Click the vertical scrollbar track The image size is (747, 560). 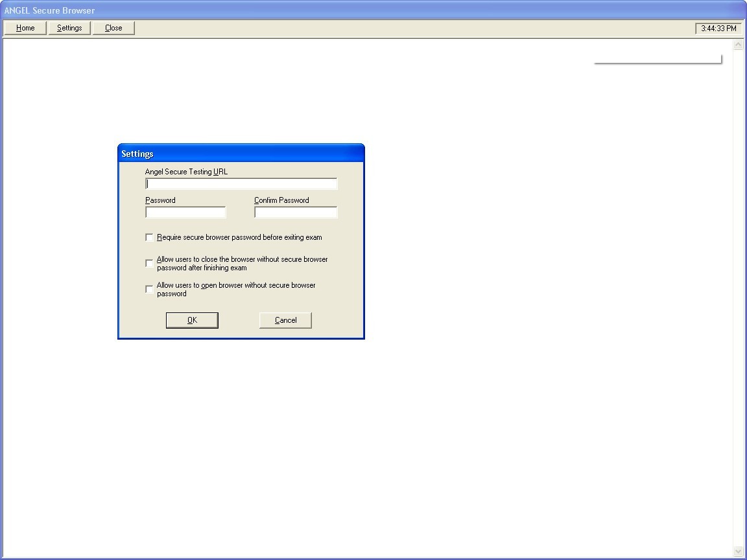tap(738, 292)
